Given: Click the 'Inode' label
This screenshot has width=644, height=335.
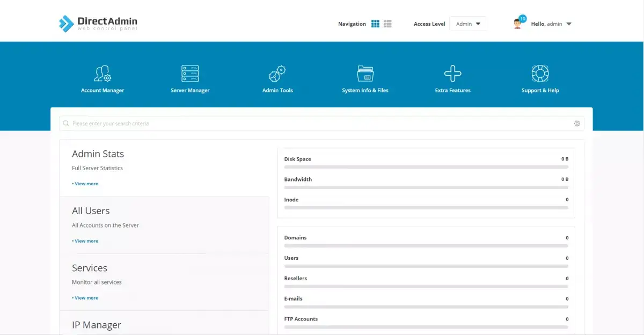Looking at the screenshot, I should tap(291, 200).
